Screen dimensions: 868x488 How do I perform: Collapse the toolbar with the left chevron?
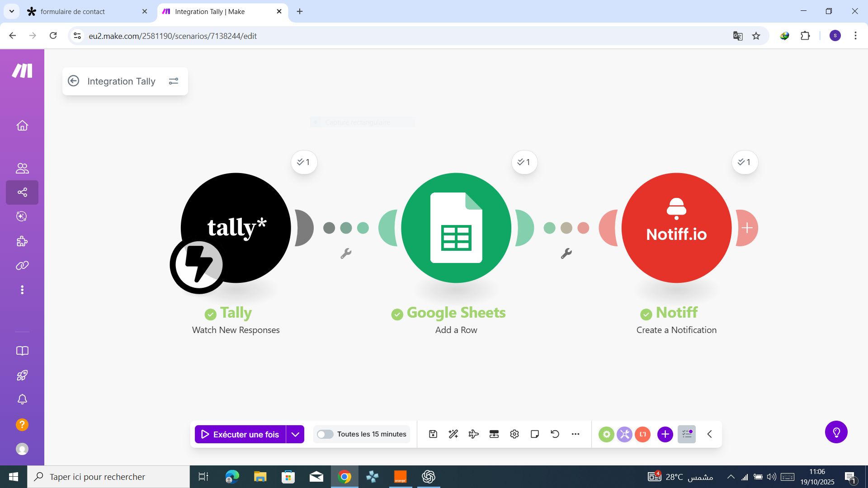(x=709, y=434)
